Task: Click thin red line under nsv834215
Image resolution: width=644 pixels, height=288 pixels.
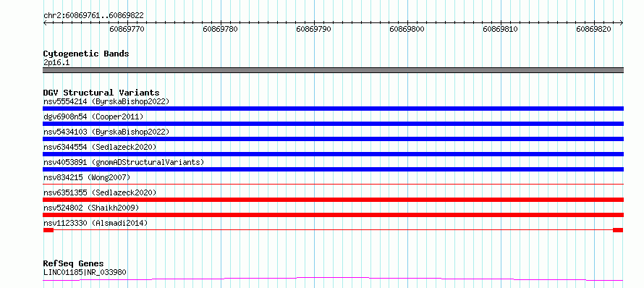Action: [x=333, y=185]
